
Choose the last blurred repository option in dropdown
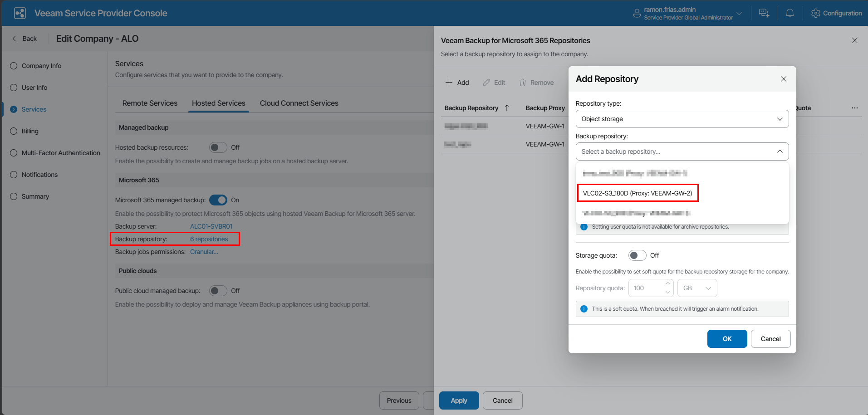[x=682, y=213]
